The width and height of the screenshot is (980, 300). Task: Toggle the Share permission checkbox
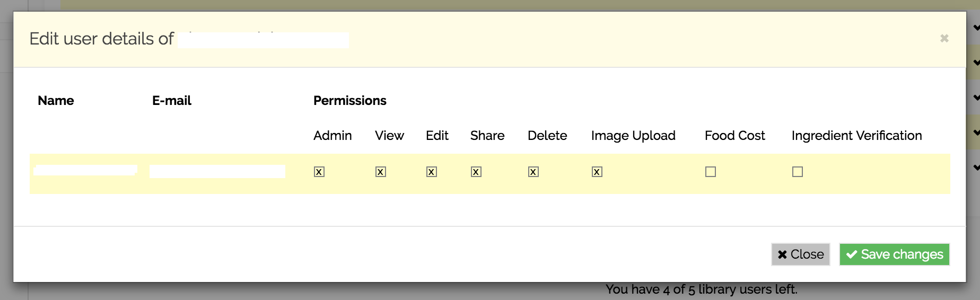coord(476,172)
